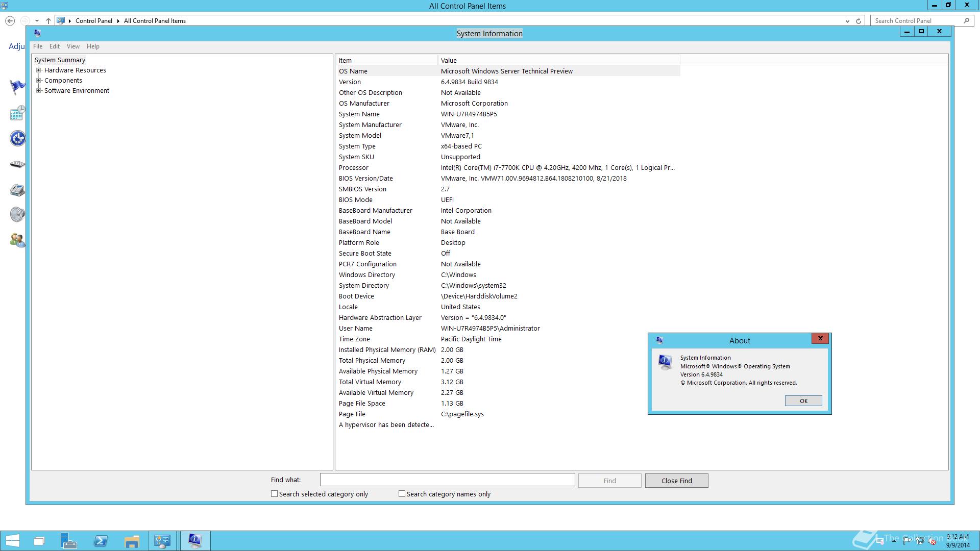Open the Keyboard icon in Control Panel

17,164
